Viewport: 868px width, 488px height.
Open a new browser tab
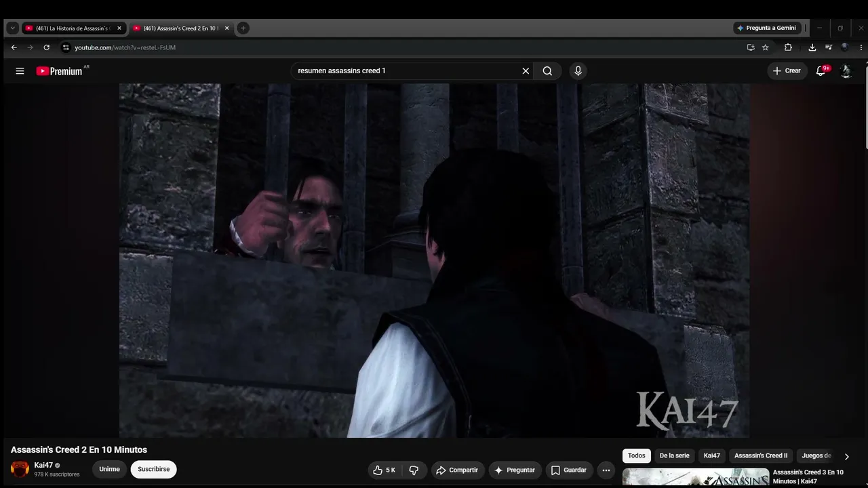click(x=243, y=28)
